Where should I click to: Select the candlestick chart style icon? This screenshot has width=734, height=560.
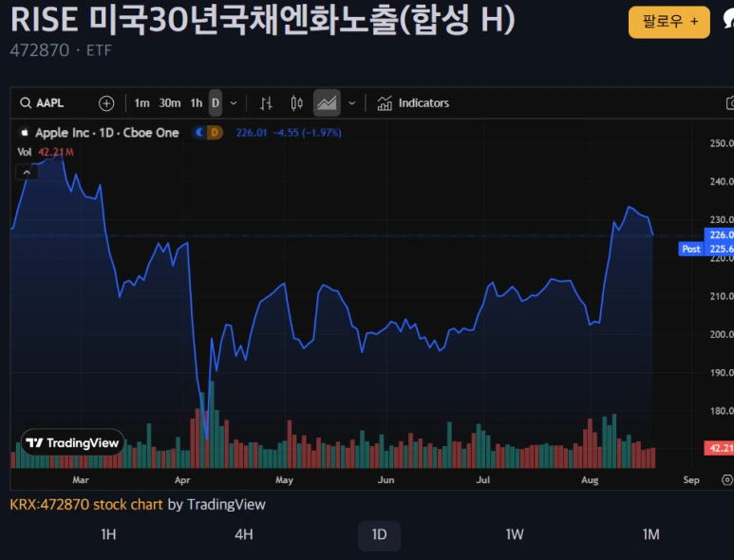[296, 103]
